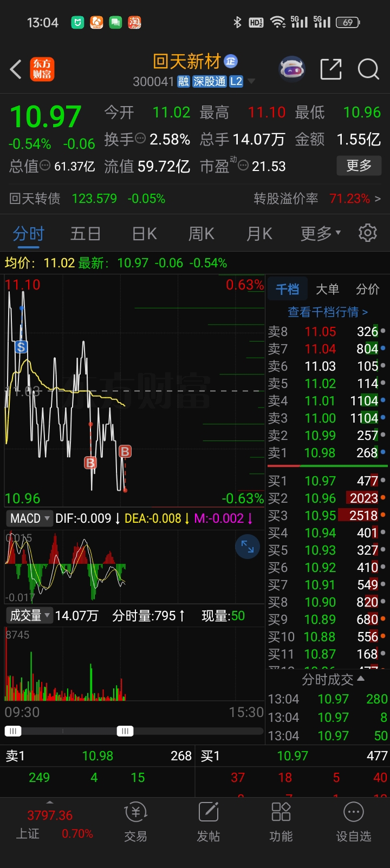Switch to 月K tab

coord(259,233)
